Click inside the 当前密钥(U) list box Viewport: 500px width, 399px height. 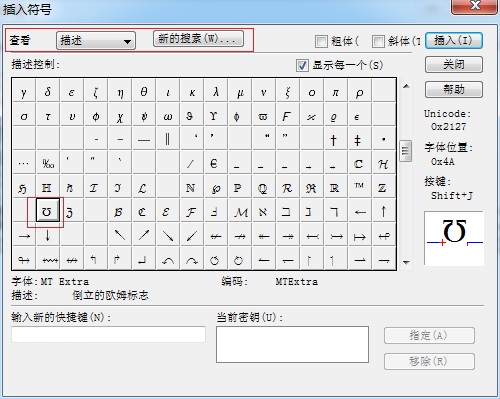tap(292, 344)
